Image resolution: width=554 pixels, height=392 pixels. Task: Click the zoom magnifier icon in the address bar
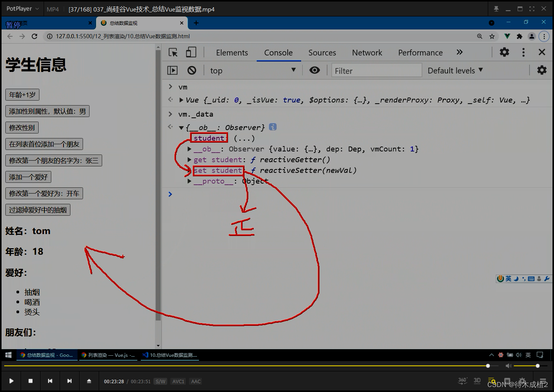[480, 36]
